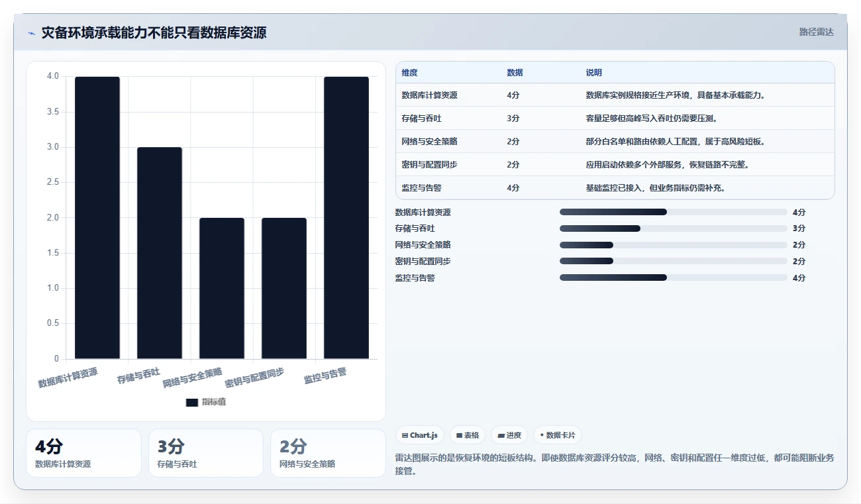The image size is (861, 504).
Task: Click the 数据库计算资源 x-axis label
Action: (x=68, y=378)
